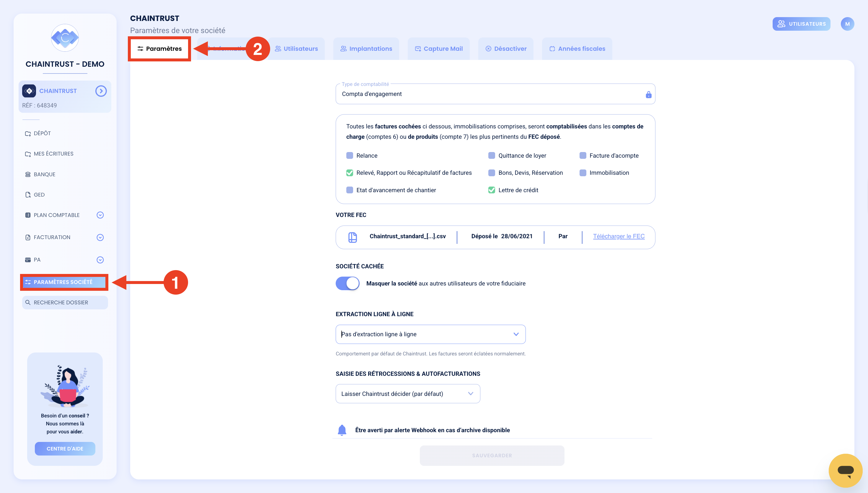Open Banque from the sidebar
Viewport: 868px width, 493px height.
click(x=44, y=174)
